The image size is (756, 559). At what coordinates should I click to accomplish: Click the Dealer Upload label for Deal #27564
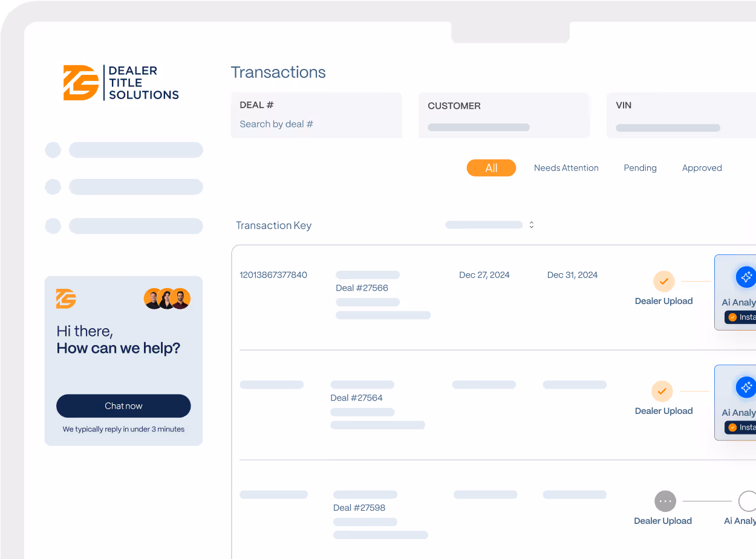tap(663, 411)
